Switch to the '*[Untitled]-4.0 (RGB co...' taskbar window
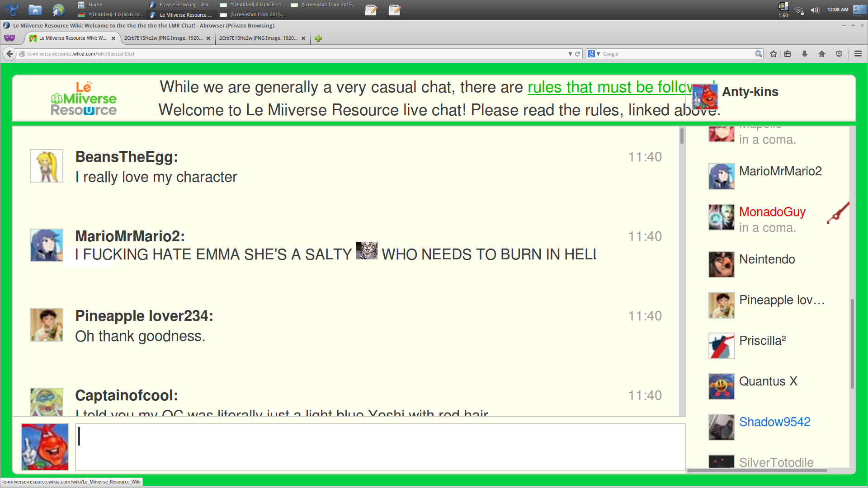The image size is (868, 488). click(x=253, y=5)
